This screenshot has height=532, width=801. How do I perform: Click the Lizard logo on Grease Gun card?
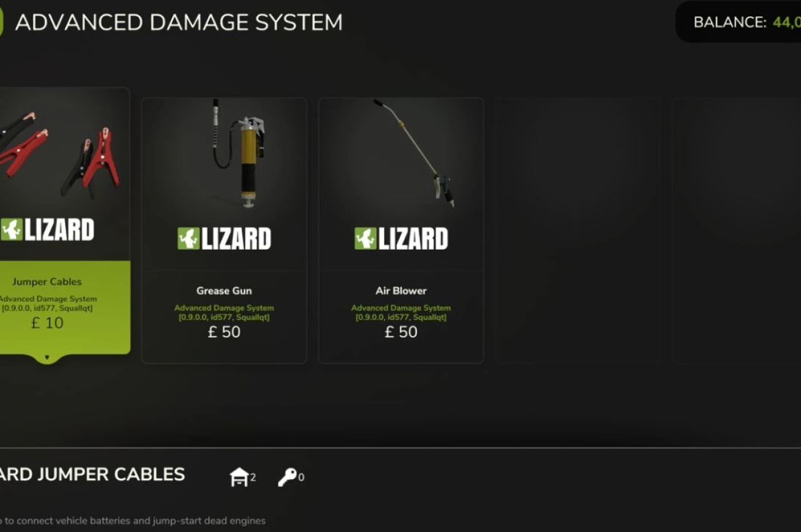[x=224, y=238]
